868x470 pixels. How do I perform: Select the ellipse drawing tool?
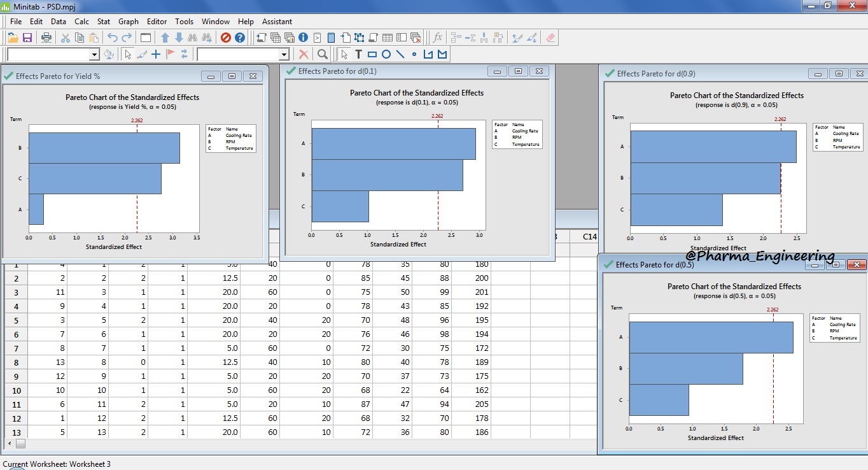[x=386, y=54]
